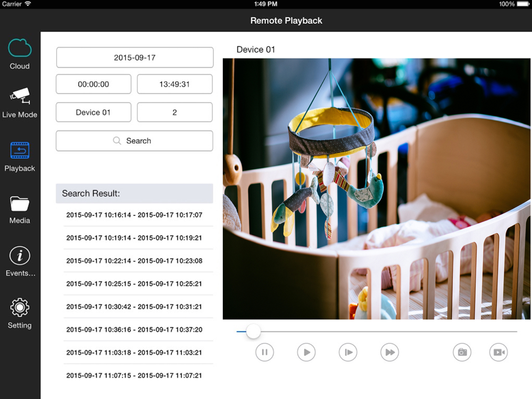
Task: Pause the playback video
Action: (x=264, y=352)
